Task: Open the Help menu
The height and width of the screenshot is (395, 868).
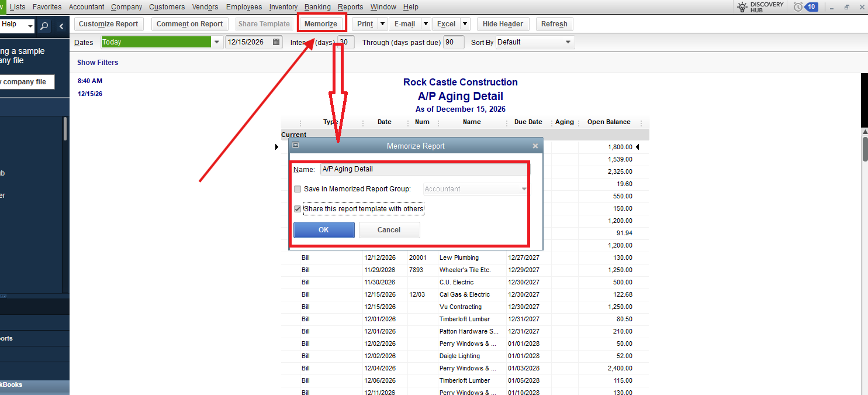Action: click(411, 7)
